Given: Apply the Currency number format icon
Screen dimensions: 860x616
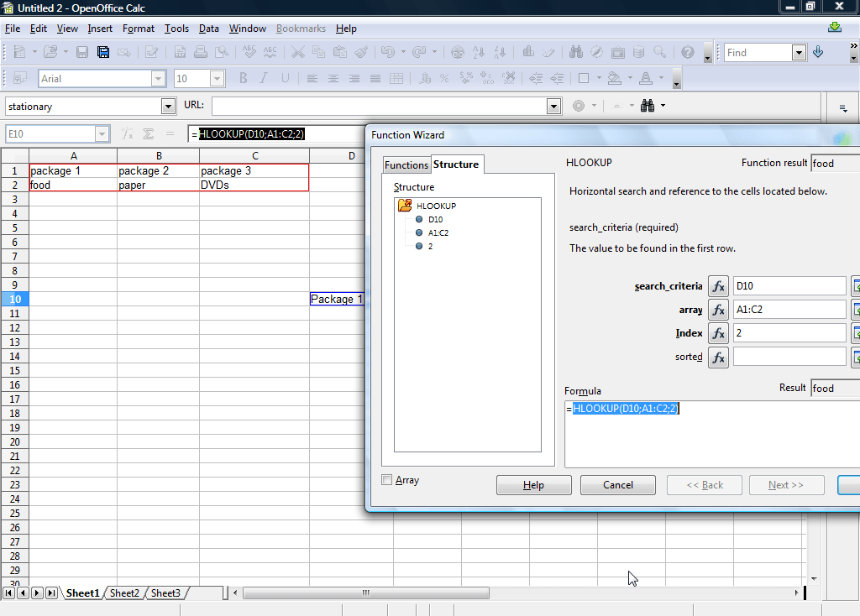Looking at the screenshot, I should (x=424, y=79).
